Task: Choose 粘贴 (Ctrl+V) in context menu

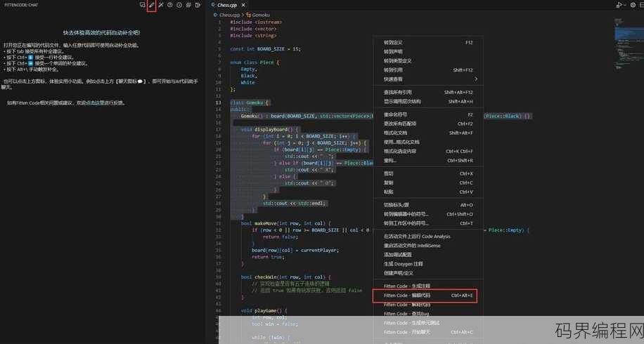Action: [428, 192]
